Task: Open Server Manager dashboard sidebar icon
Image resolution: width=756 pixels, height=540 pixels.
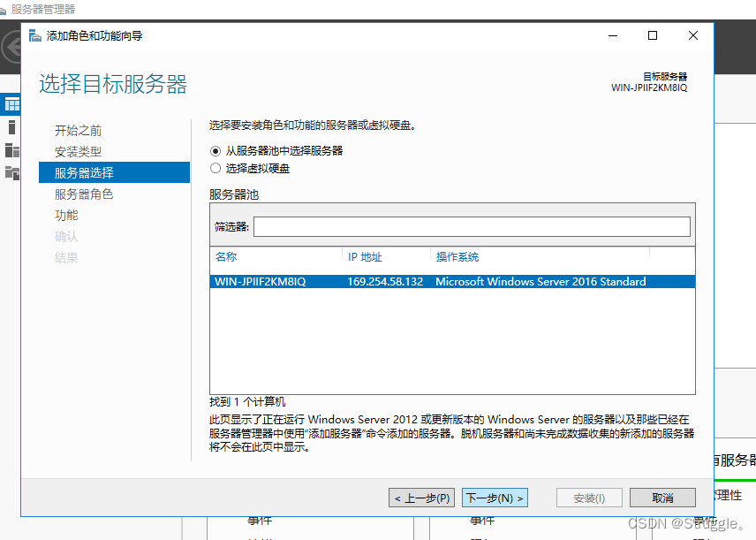Action: pos(11,103)
